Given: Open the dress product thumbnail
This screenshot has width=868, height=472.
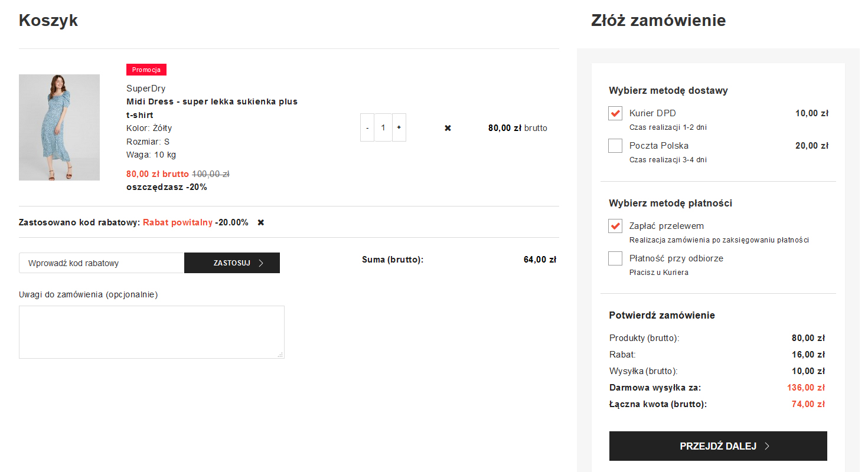Looking at the screenshot, I should point(59,127).
